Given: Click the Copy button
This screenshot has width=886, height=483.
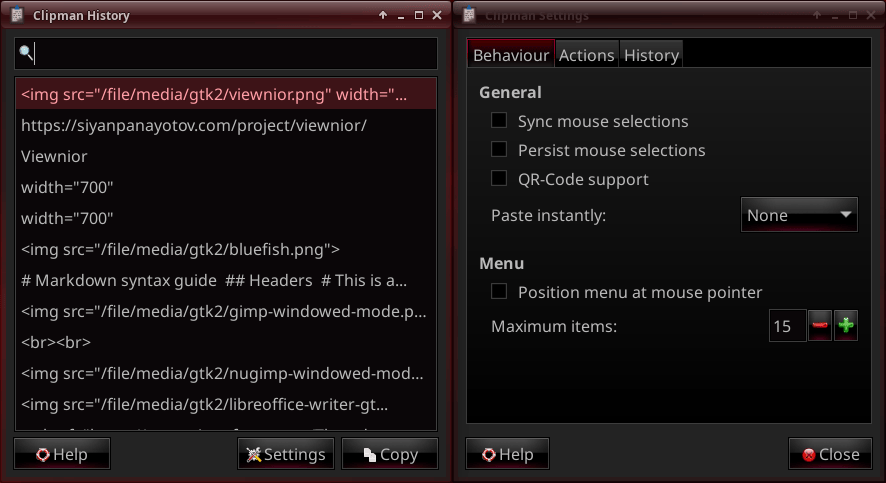Looking at the screenshot, I should pyautogui.click(x=389, y=454).
